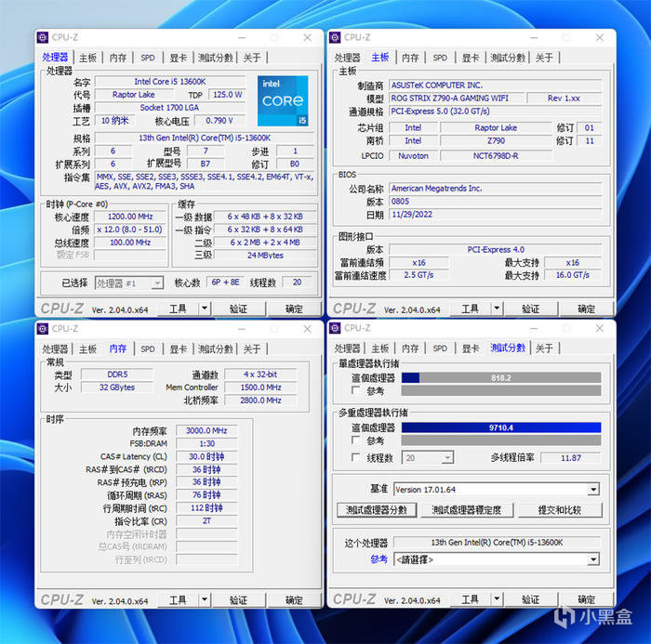This screenshot has height=644, width=651.
Task: Click single thread reference bar
Action: tap(501, 390)
